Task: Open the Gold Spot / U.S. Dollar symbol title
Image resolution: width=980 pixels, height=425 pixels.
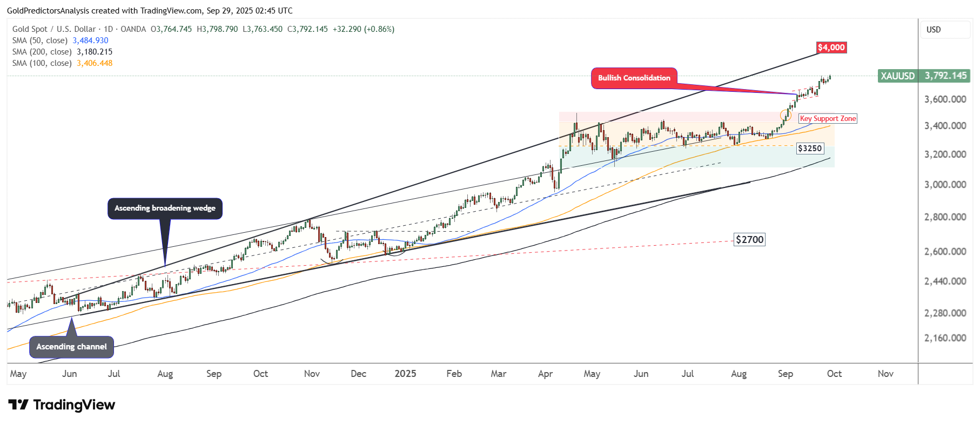Action: click(54, 29)
